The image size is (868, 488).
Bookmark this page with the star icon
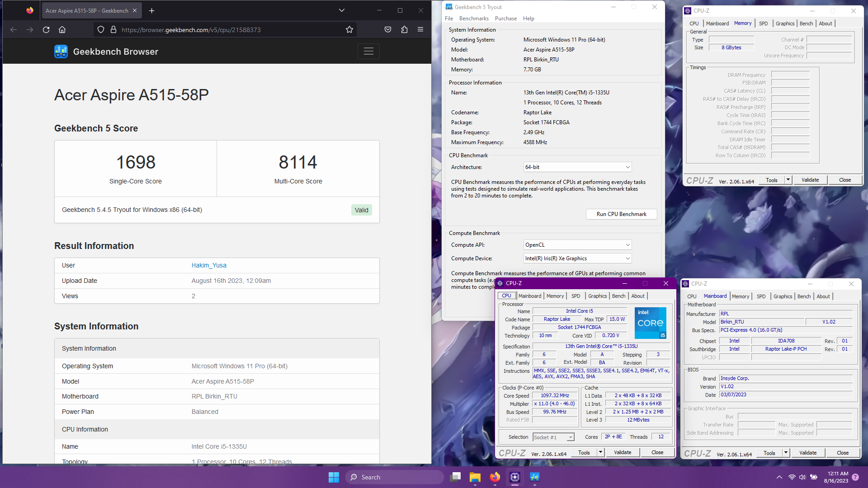click(x=349, y=30)
